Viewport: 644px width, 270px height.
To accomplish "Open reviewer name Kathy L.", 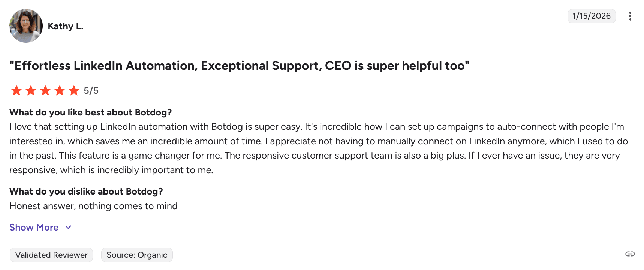I will point(65,26).
